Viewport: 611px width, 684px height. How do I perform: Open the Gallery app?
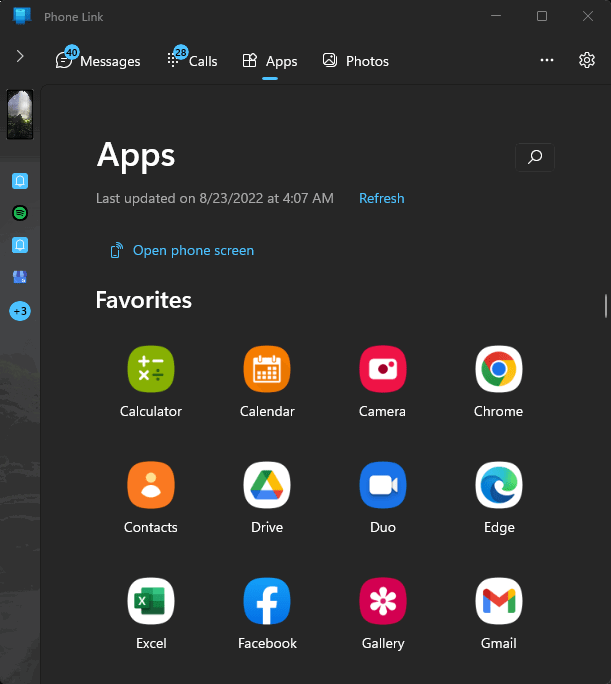(382, 601)
